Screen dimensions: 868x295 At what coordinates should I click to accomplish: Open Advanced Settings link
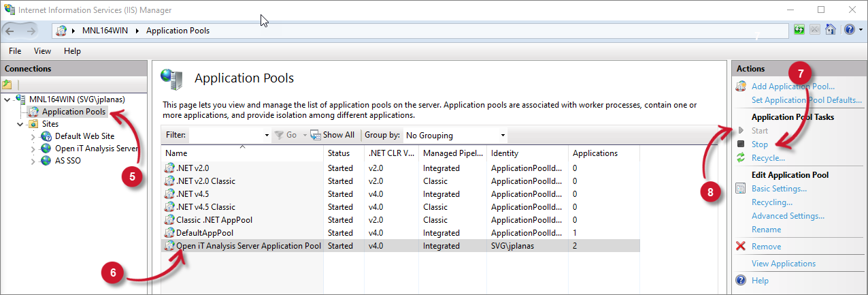(x=788, y=216)
